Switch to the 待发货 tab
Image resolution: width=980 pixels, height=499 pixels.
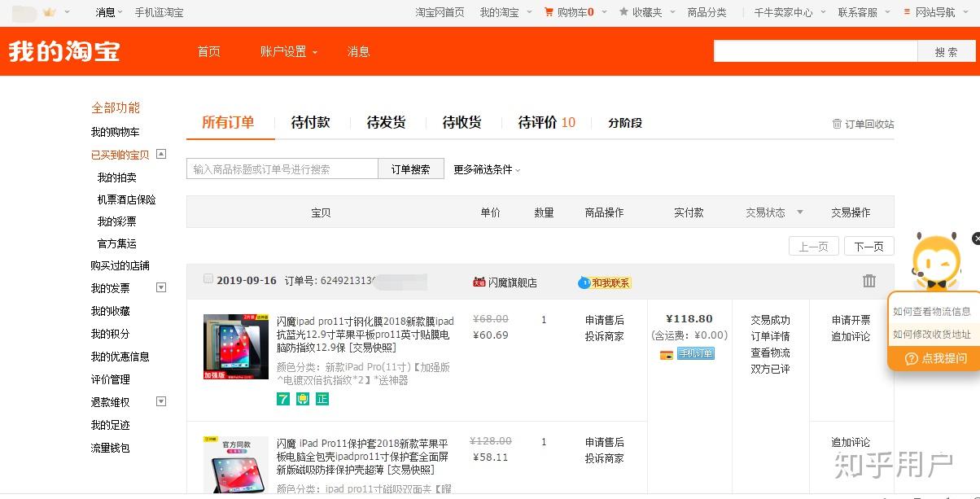tap(386, 122)
